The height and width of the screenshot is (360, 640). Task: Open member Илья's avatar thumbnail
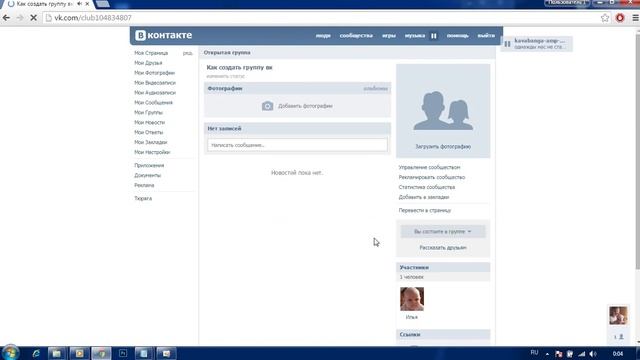coord(412,299)
